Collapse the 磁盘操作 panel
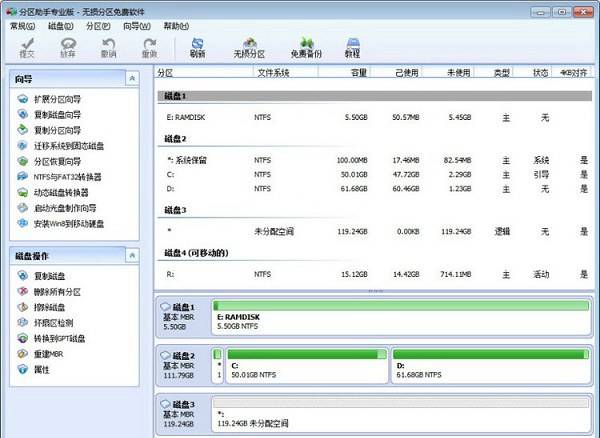The width and height of the screenshot is (600, 438). (x=132, y=254)
